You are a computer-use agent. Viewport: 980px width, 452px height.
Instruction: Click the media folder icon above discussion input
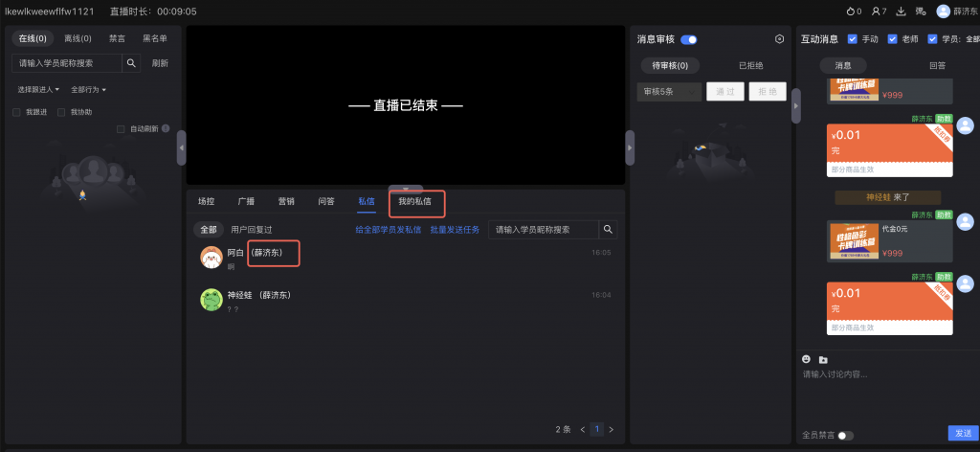[x=823, y=359]
